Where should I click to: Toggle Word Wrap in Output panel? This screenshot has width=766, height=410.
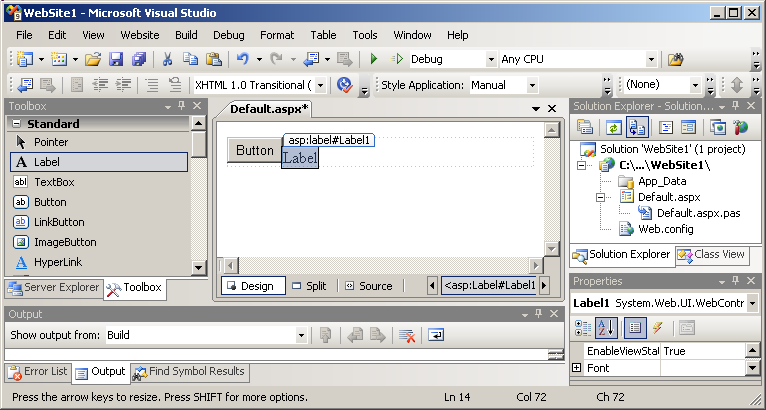click(437, 335)
